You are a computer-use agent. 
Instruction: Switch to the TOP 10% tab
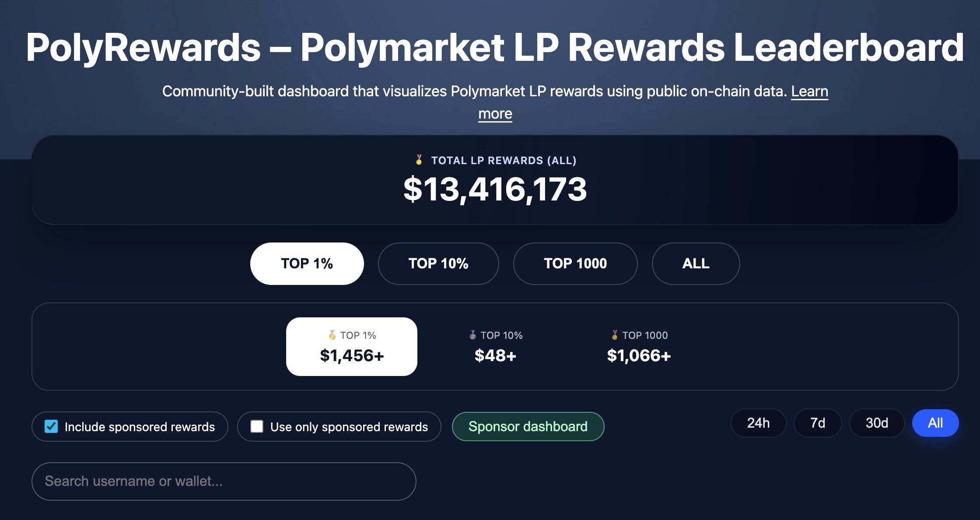(438, 264)
